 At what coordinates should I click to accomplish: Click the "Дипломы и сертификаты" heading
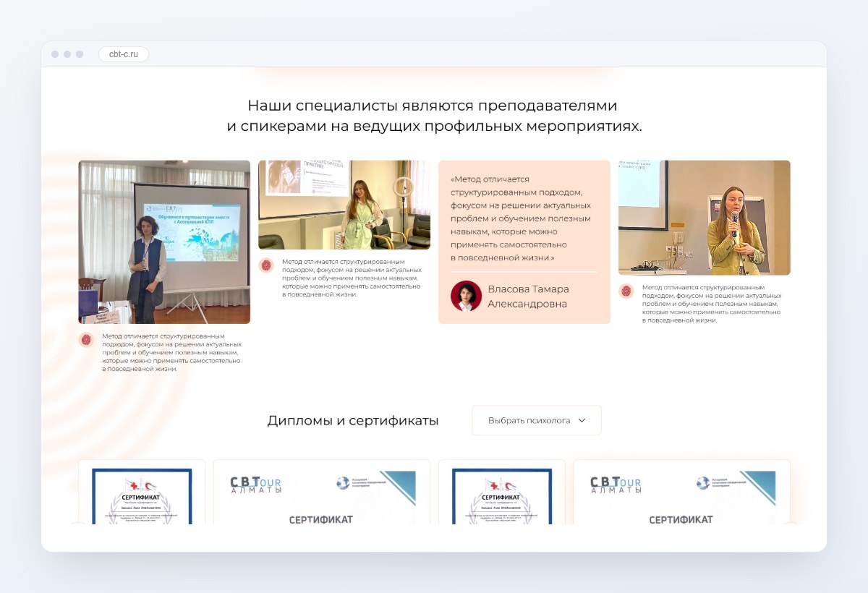coord(353,421)
